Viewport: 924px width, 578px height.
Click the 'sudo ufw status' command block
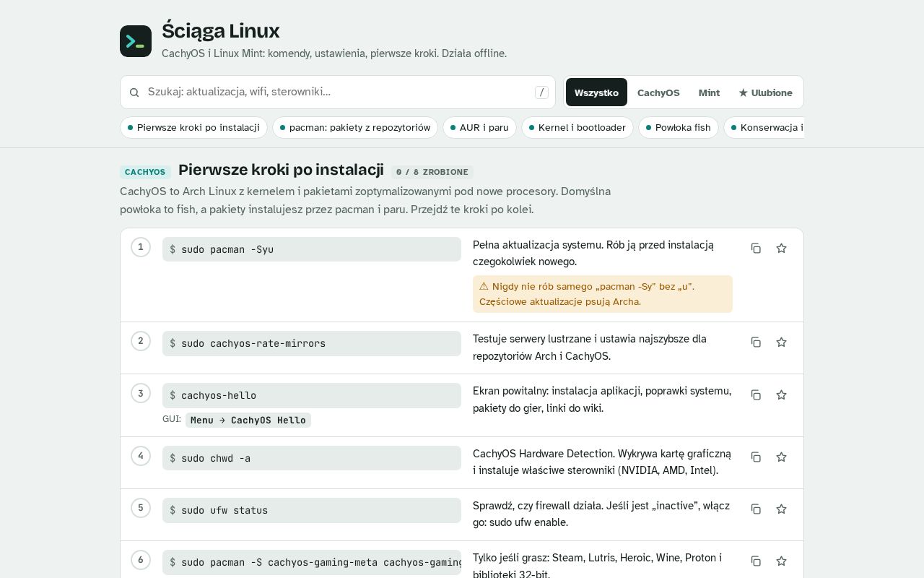click(x=312, y=510)
